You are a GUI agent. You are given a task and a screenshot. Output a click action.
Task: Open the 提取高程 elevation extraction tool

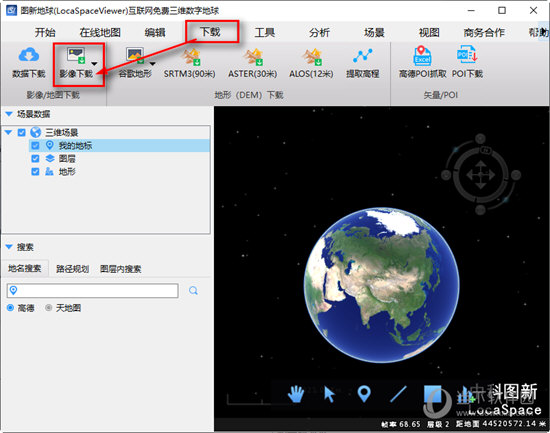(x=363, y=63)
